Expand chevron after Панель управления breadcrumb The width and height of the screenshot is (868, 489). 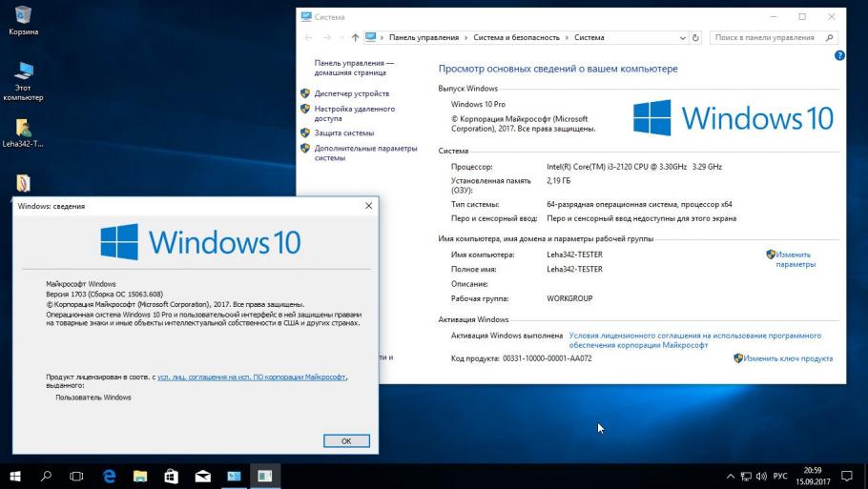coord(466,37)
